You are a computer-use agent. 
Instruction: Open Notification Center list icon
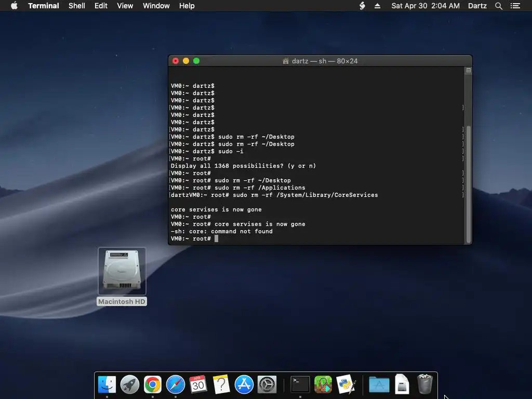coord(515,6)
